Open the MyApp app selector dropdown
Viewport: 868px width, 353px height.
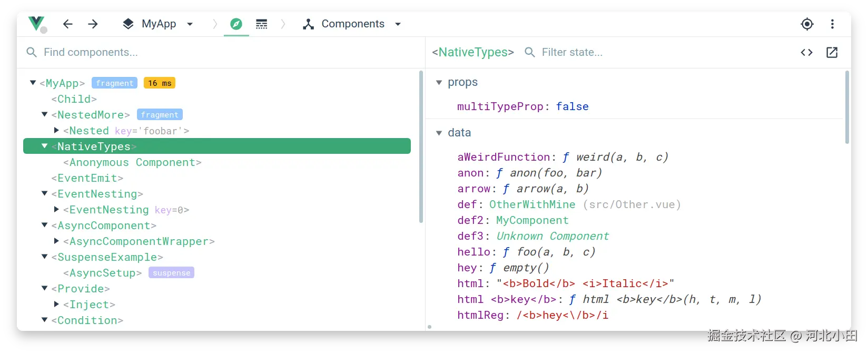158,24
